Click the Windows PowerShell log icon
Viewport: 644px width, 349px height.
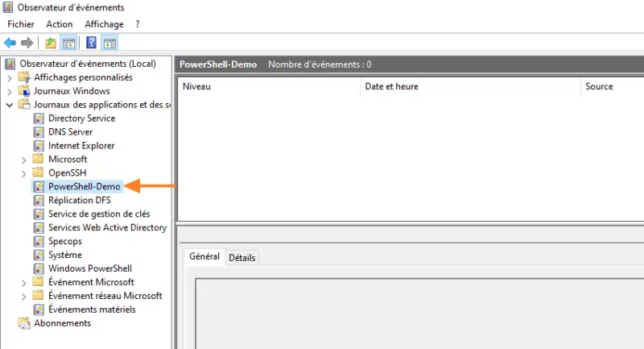tap(39, 268)
